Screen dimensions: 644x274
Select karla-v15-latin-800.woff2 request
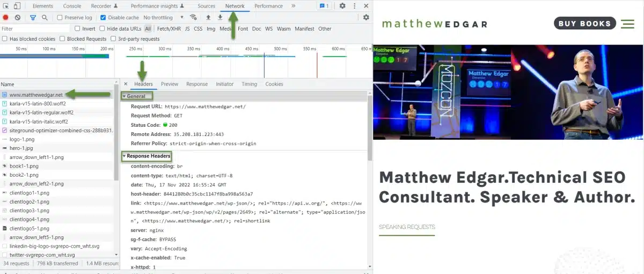57,104
